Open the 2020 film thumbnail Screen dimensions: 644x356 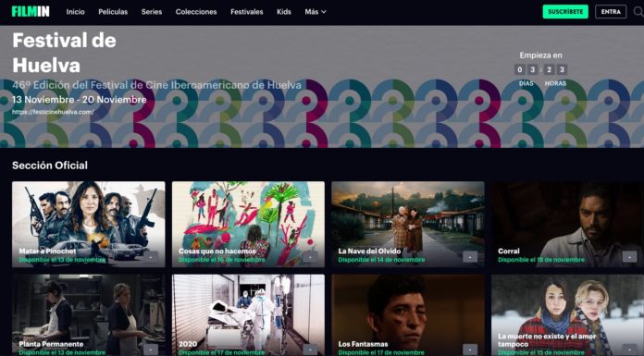point(248,315)
